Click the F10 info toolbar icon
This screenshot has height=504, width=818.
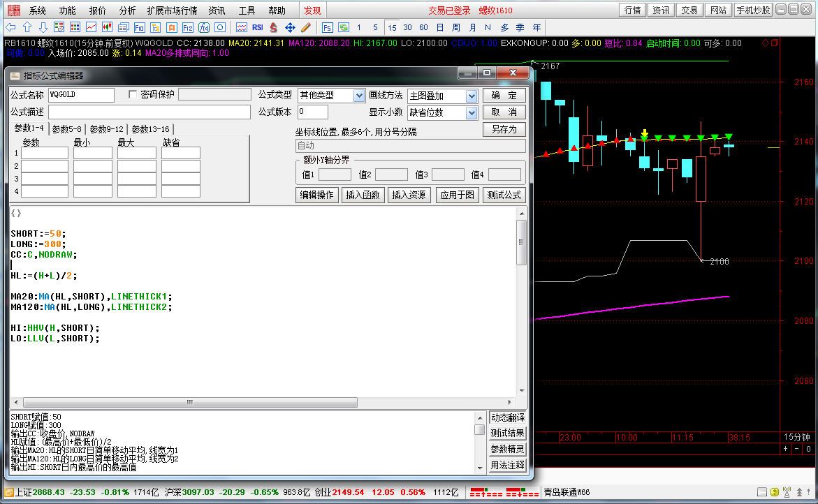click(139, 27)
